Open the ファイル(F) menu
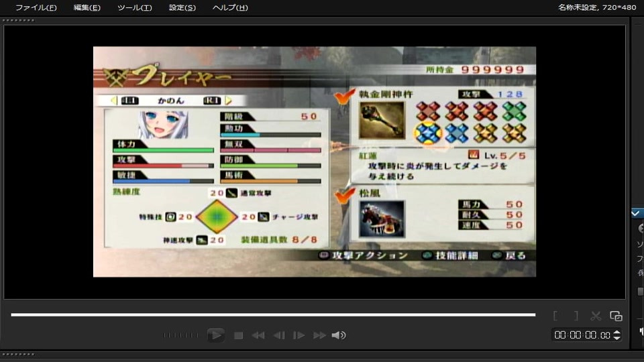The height and width of the screenshot is (362, 644). coord(36,7)
